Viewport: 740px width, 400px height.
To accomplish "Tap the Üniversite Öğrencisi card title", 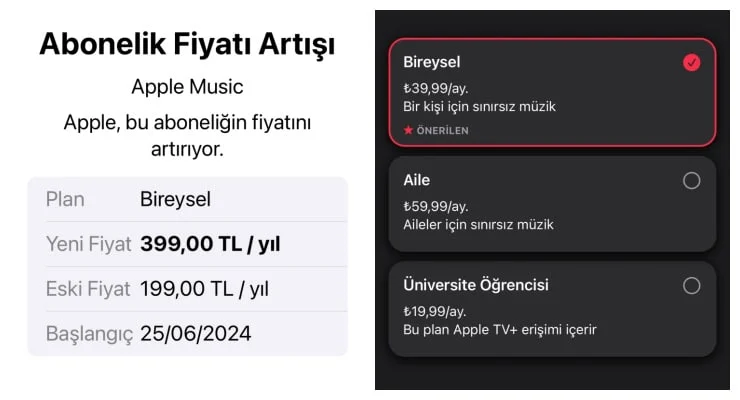I will tap(475, 285).
